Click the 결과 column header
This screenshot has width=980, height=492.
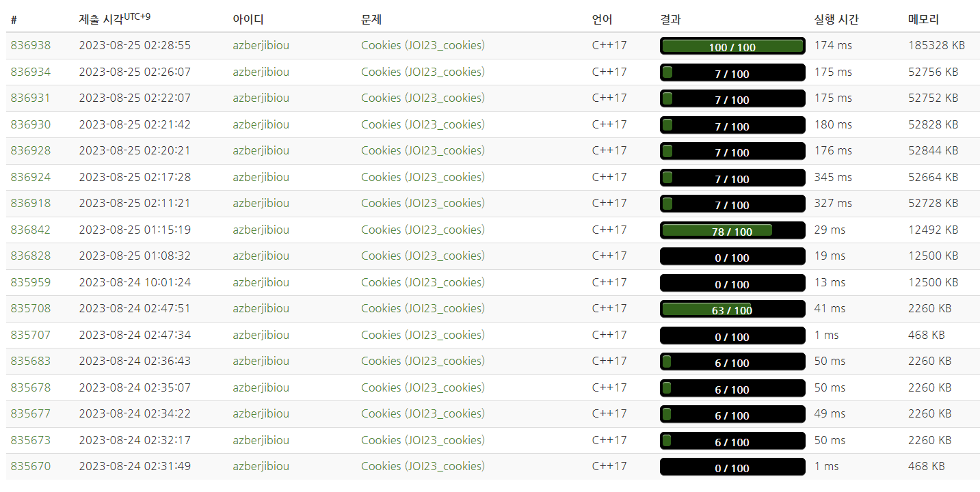coord(671,20)
